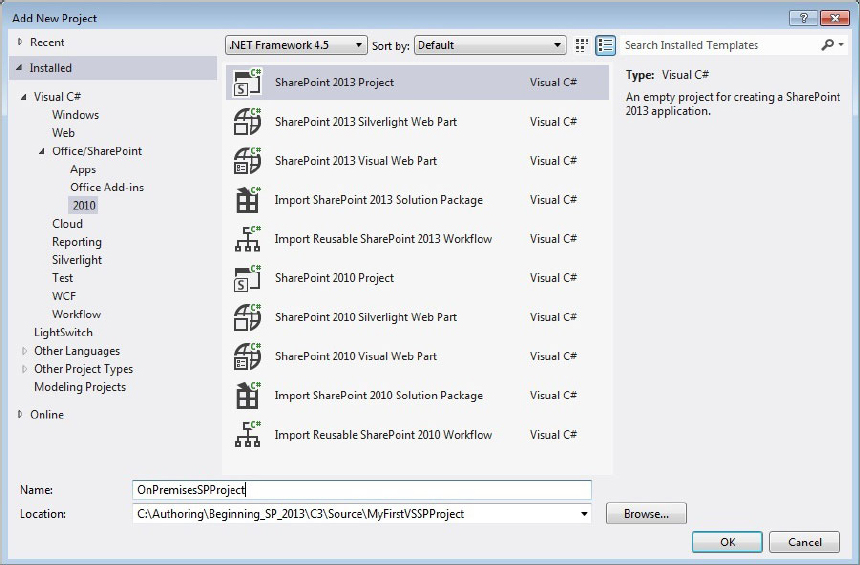Select the Cloud category
Image resolution: width=860 pixels, height=565 pixels.
coord(67,224)
